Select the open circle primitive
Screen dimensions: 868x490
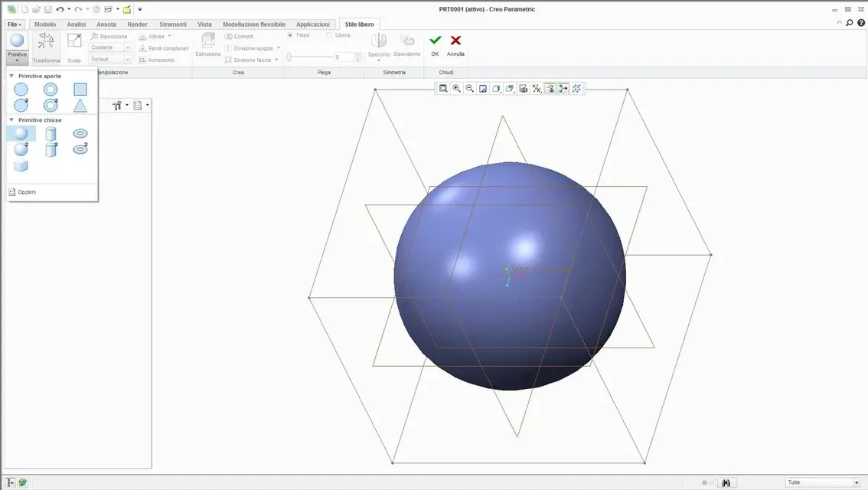pyautogui.click(x=21, y=89)
